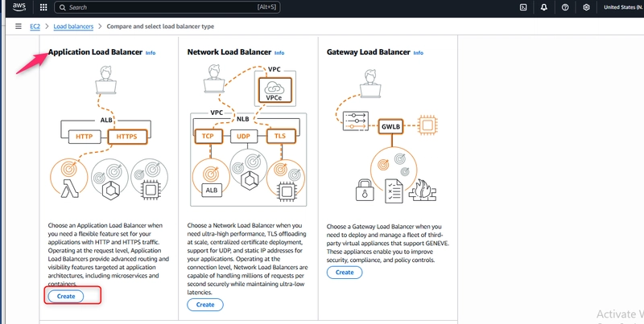Click the processor chip icon beside GWLB
Viewport: 644px width, 324px height.
click(x=427, y=125)
